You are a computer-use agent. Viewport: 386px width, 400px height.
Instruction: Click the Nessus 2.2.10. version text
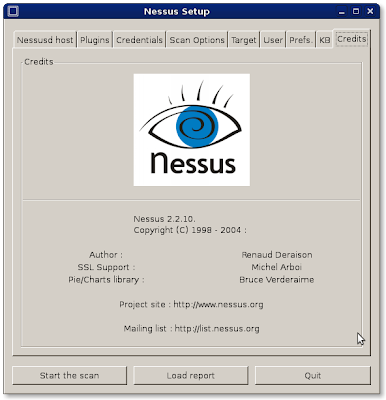tap(164, 219)
